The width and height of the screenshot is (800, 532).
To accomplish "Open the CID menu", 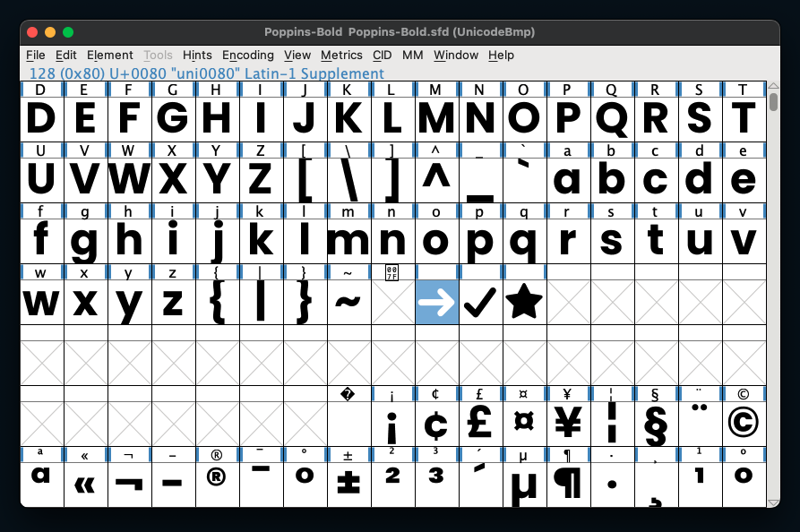I will tap(383, 56).
